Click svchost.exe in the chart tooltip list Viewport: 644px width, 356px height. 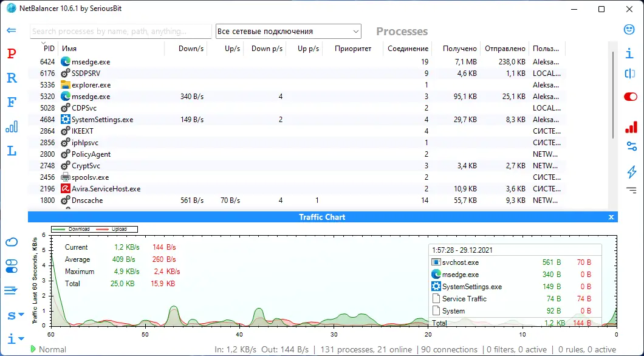pos(460,262)
